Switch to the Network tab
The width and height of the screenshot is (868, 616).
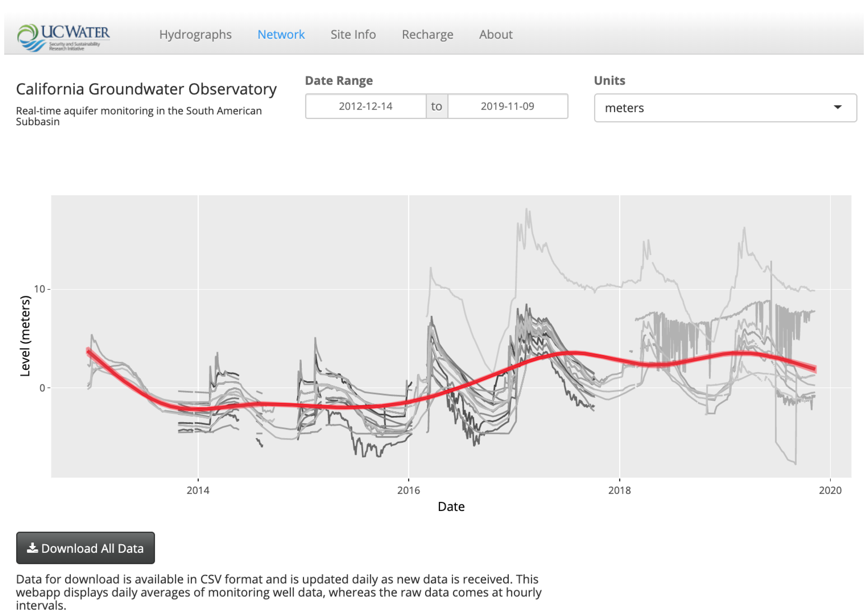click(x=281, y=35)
